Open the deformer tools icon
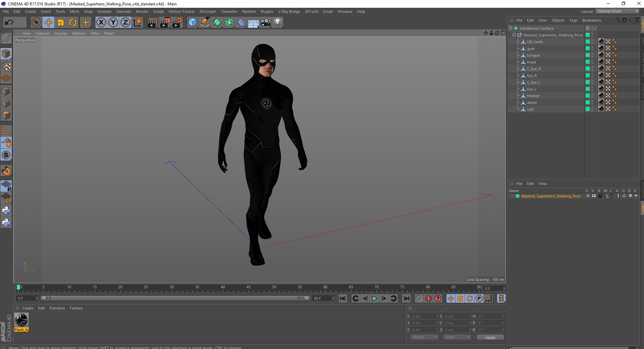The image size is (644, 349). tap(241, 23)
